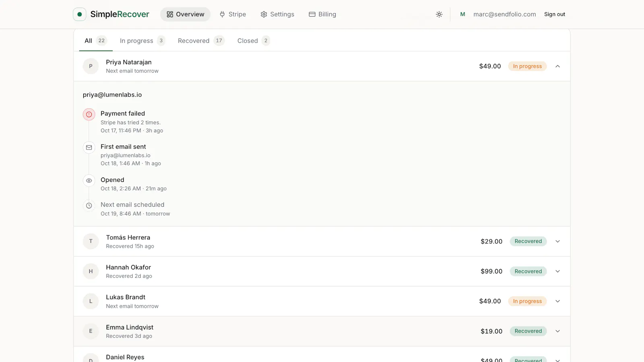Image resolution: width=644 pixels, height=362 pixels.
Task: Expand Tomás Herrera's row
Action: [x=557, y=241]
